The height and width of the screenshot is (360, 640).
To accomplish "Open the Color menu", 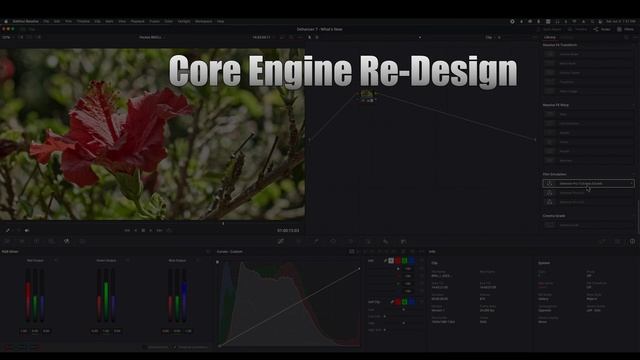I will point(169,21).
